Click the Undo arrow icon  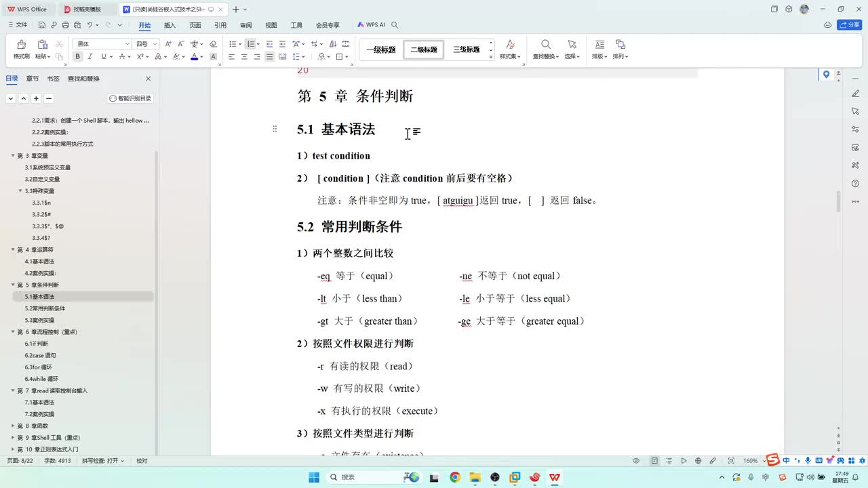click(x=90, y=25)
